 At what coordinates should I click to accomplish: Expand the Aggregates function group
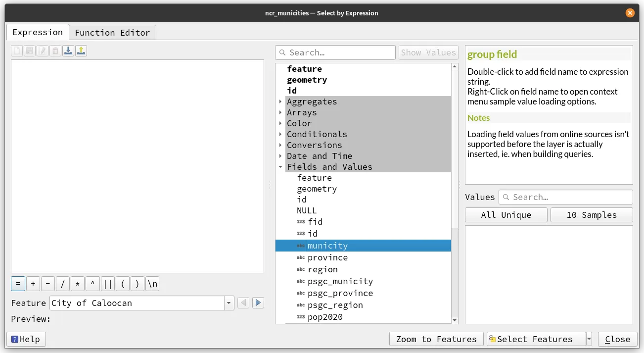pos(281,101)
